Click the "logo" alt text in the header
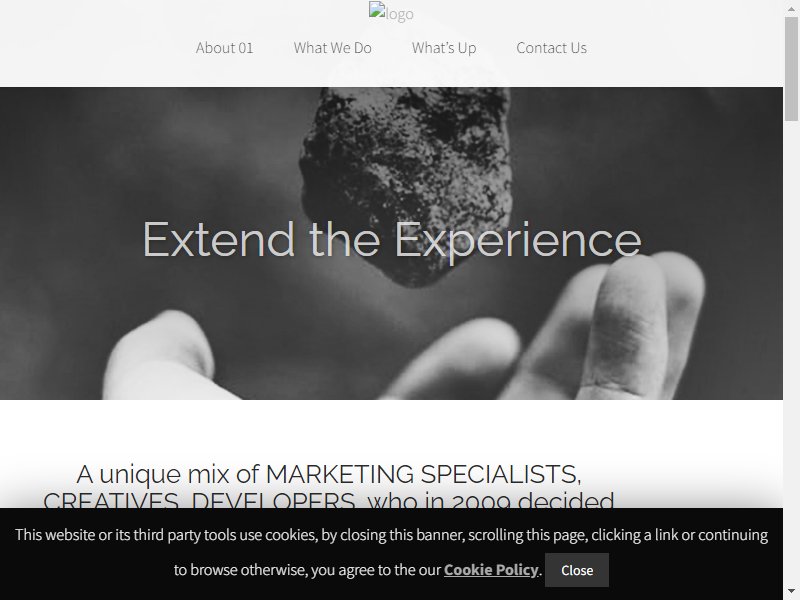This screenshot has height=600, width=800. click(x=399, y=14)
